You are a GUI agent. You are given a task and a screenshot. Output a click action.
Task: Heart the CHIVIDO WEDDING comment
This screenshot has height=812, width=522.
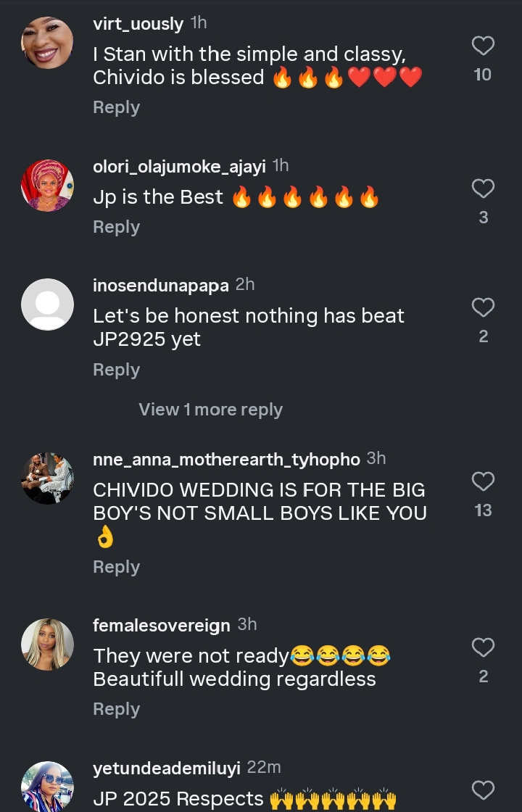coord(483,482)
